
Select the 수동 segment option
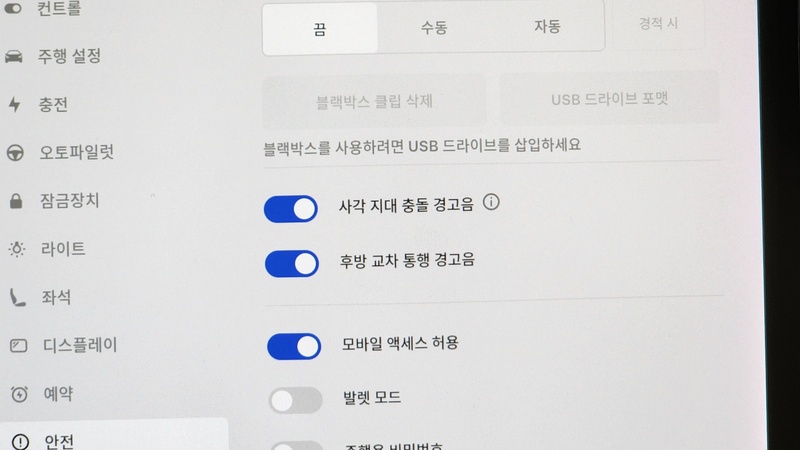[434, 28]
